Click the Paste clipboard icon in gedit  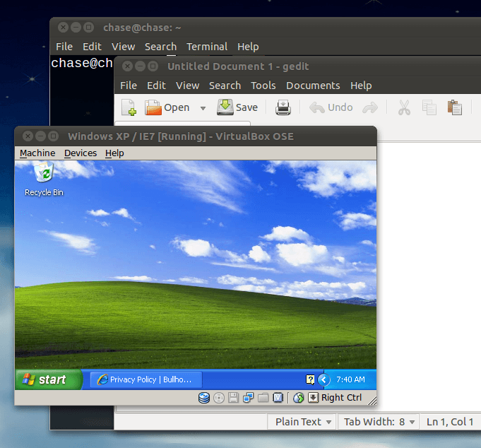point(455,107)
